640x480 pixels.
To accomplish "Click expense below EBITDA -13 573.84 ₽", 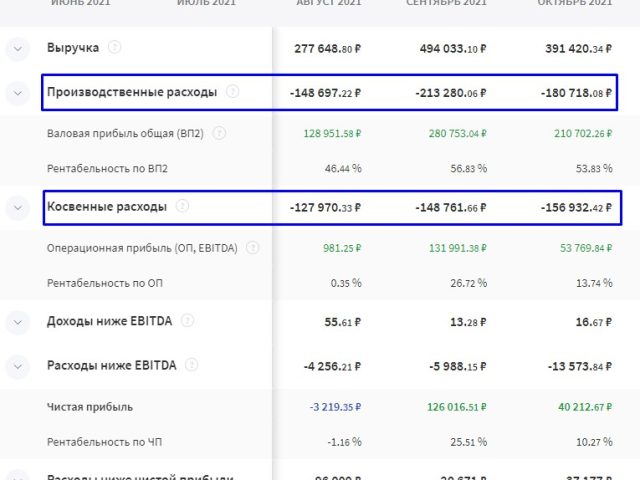I will [x=580, y=367].
